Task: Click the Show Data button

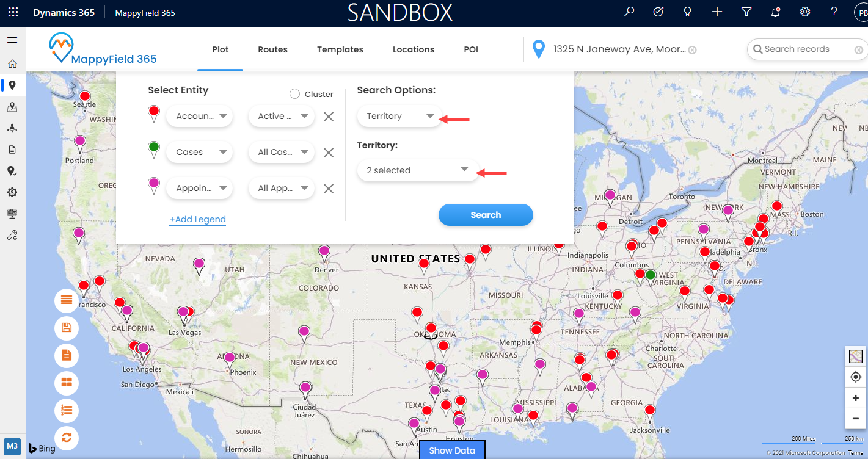Action: coord(452,450)
